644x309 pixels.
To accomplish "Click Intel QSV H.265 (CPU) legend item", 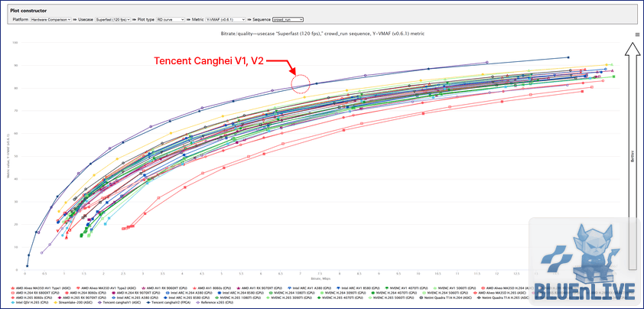I will coord(29,302).
